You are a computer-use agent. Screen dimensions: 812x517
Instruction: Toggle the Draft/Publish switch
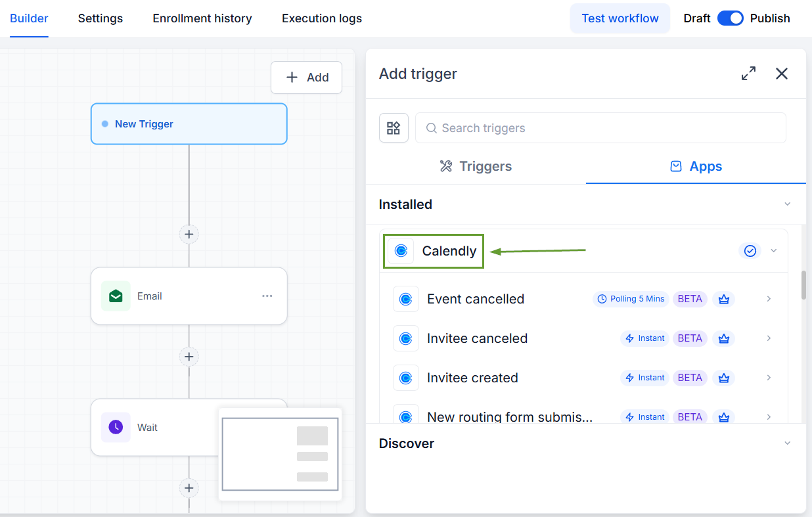point(730,18)
